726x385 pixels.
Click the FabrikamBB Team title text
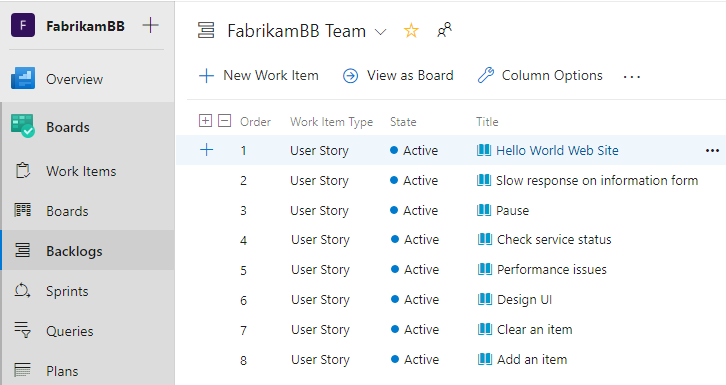tap(296, 31)
